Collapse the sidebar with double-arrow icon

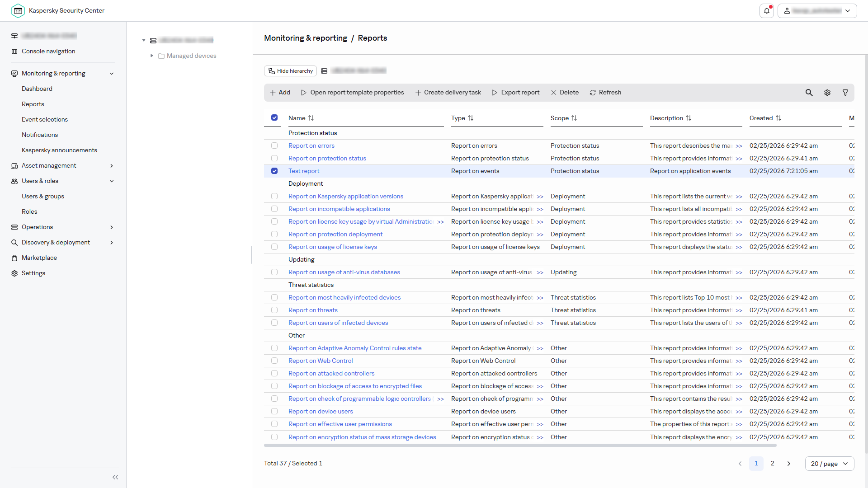point(115,477)
